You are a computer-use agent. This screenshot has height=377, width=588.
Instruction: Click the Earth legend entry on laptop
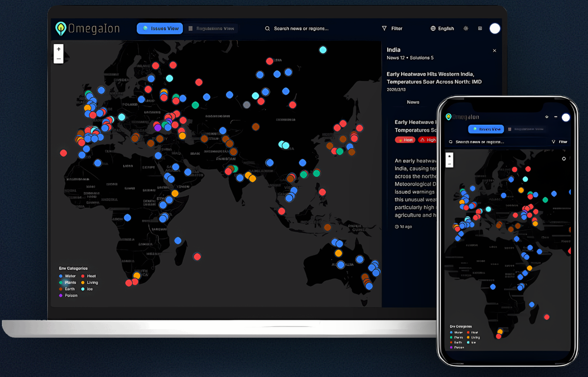[x=67, y=289]
